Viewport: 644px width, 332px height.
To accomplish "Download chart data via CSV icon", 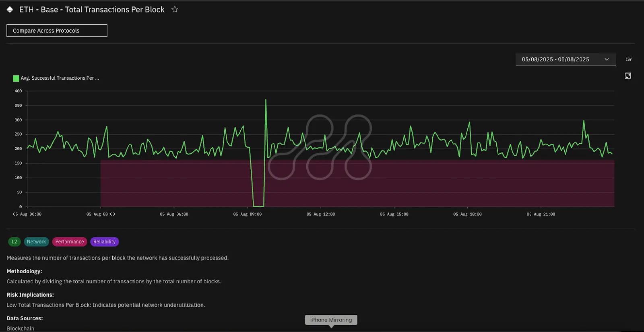I will 628,59.
